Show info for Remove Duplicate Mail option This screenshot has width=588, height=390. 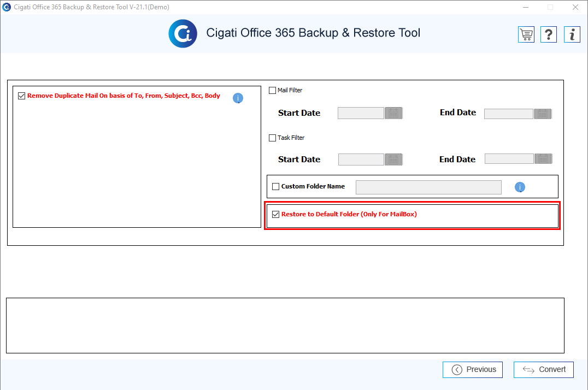[x=238, y=98]
